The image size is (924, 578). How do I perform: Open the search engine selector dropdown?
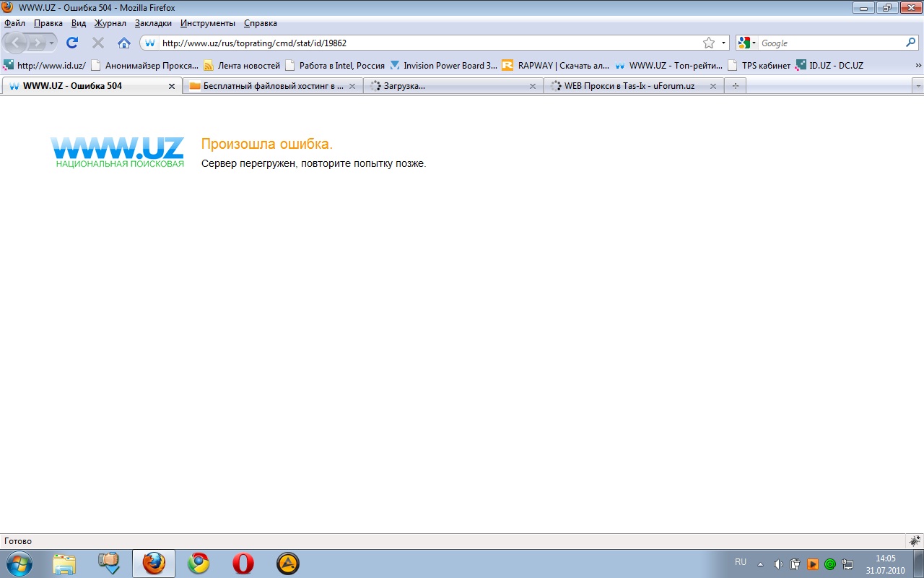tap(747, 43)
